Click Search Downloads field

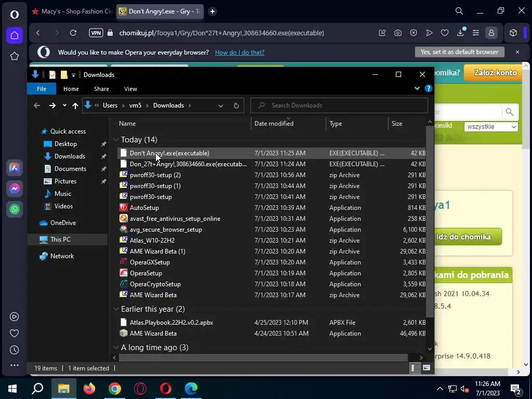click(339, 105)
